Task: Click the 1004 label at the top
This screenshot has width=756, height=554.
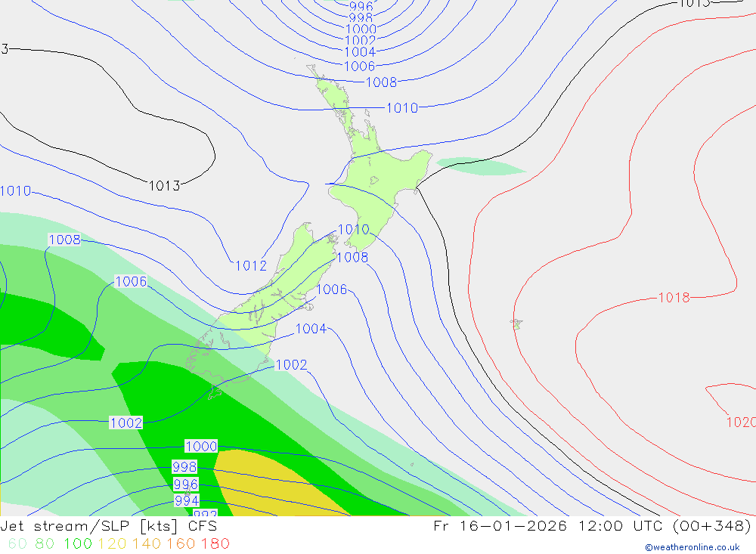Action: tap(360, 51)
